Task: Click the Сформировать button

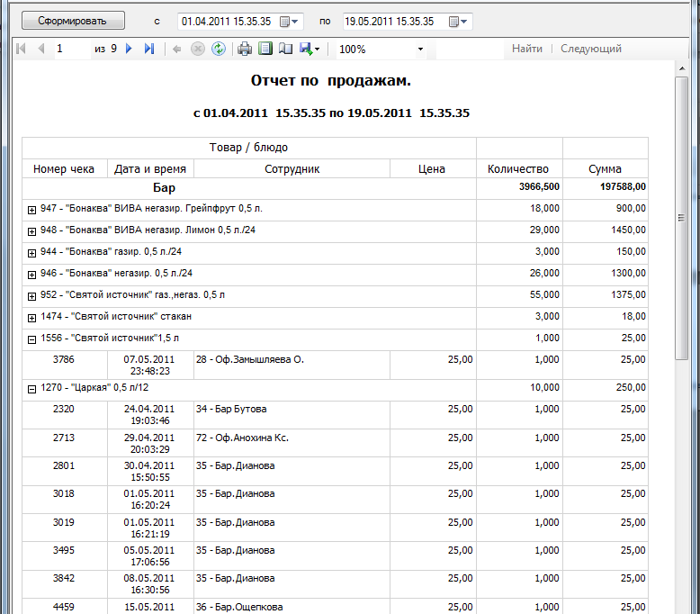Action: pos(73,21)
